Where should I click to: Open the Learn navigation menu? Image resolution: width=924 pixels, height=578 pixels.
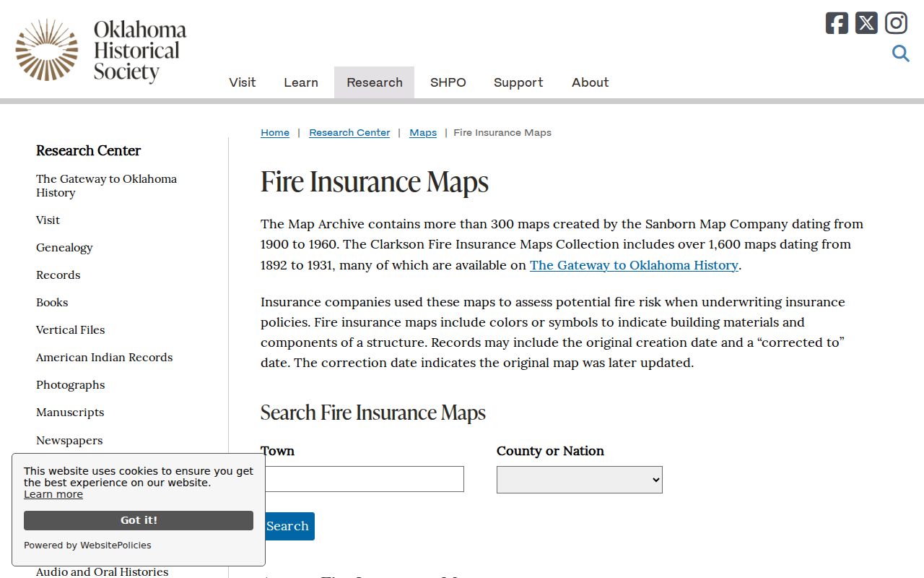pyautogui.click(x=301, y=82)
